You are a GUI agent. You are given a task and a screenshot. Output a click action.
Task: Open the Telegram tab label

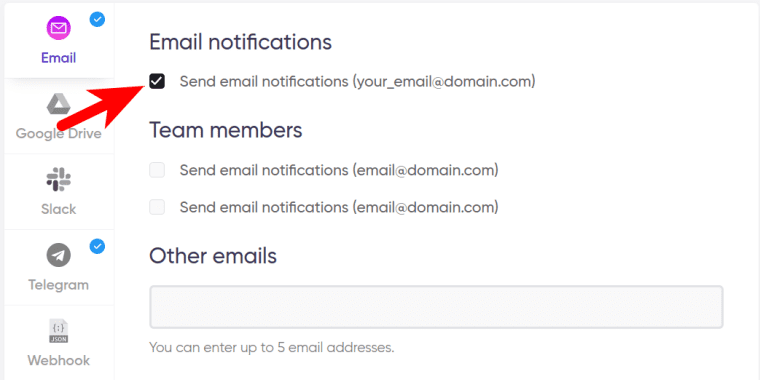coord(59,285)
